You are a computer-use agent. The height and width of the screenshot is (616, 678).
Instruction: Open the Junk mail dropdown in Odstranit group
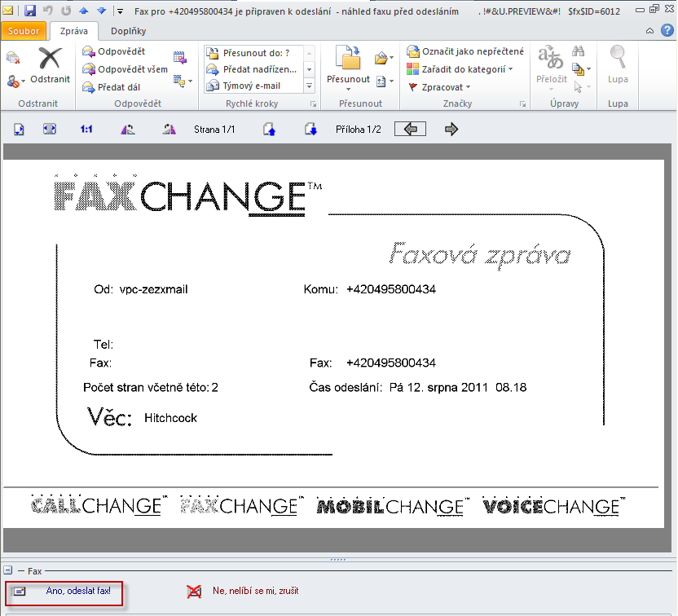coord(16,81)
